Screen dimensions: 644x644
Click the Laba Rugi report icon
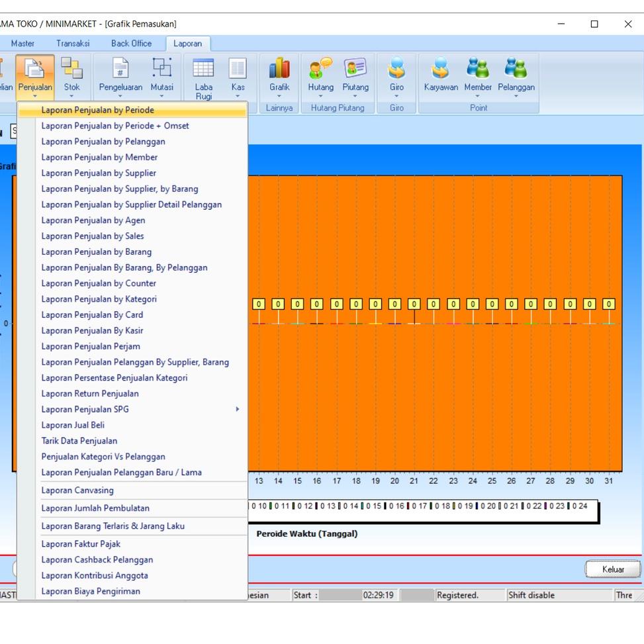pos(203,73)
